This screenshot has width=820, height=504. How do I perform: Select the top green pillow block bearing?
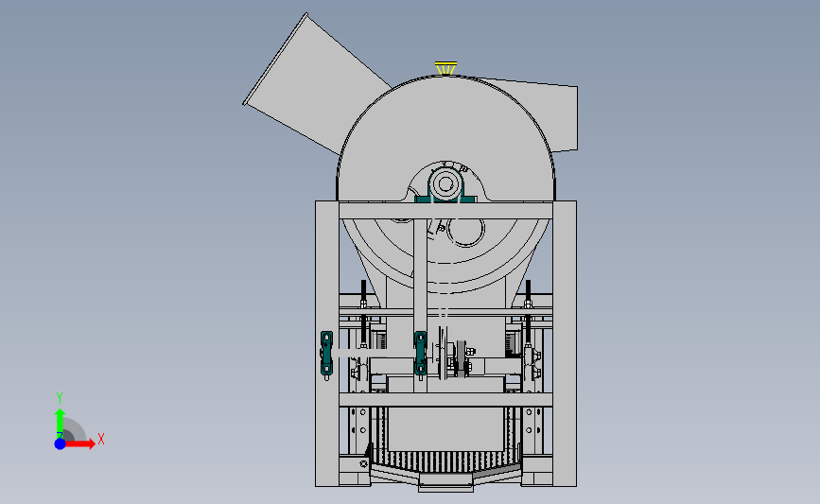(445, 185)
